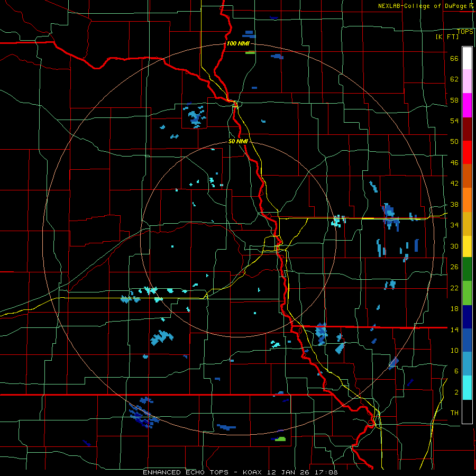Click the medium blue 10-14 kft legend swatch
This screenshot has width=476, height=476.
click(467, 340)
